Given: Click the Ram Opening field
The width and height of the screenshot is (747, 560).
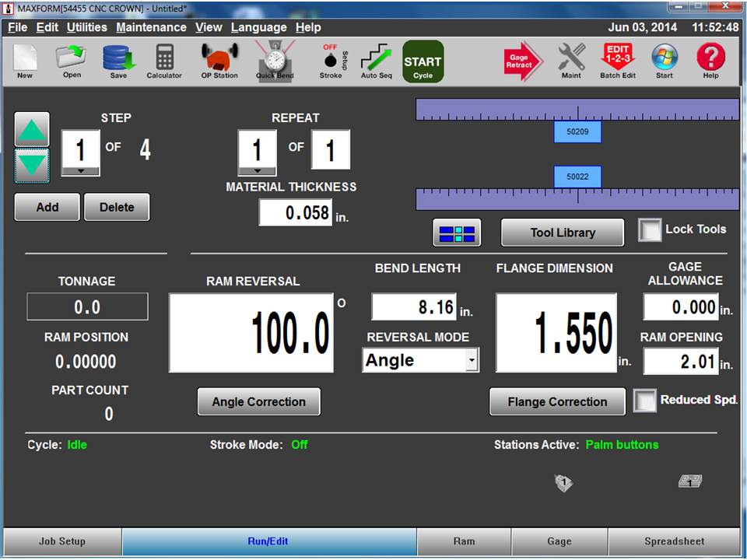Looking at the screenshot, I should tap(681, 362).
